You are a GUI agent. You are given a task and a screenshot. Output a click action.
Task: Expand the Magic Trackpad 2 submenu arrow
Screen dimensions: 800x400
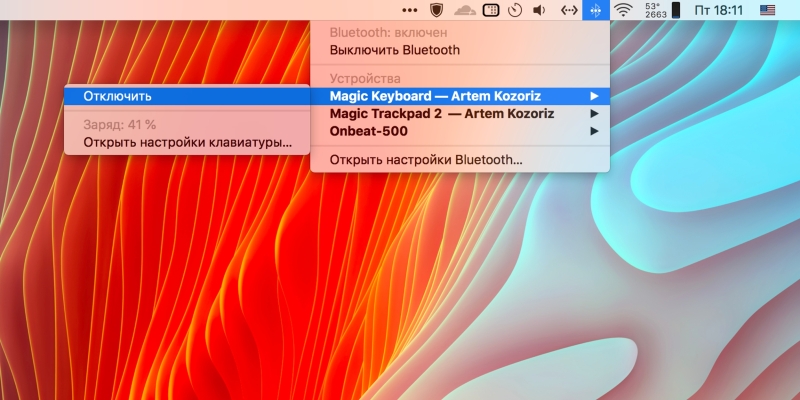point(594,113)
